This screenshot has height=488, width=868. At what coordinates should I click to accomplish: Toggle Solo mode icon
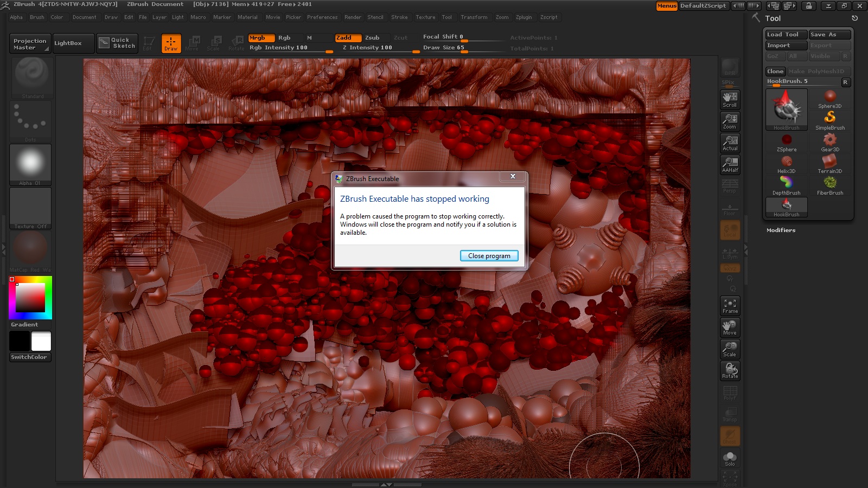pos(730,459)
